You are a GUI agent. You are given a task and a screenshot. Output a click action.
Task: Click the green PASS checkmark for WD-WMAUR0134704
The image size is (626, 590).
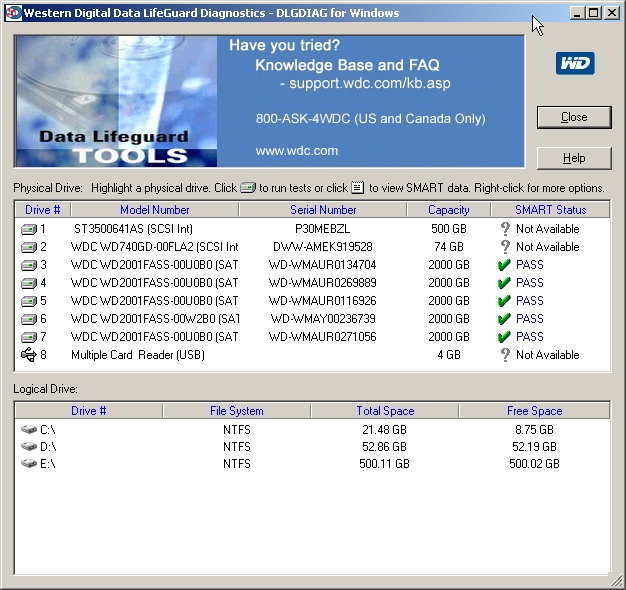(504, 265)
